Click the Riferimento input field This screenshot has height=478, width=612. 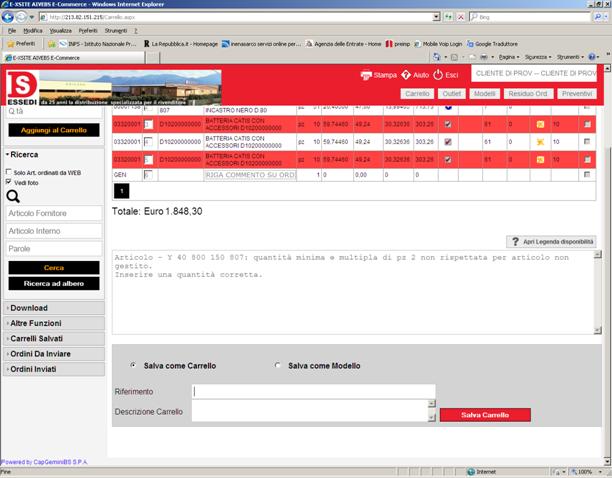coord(313,391)
